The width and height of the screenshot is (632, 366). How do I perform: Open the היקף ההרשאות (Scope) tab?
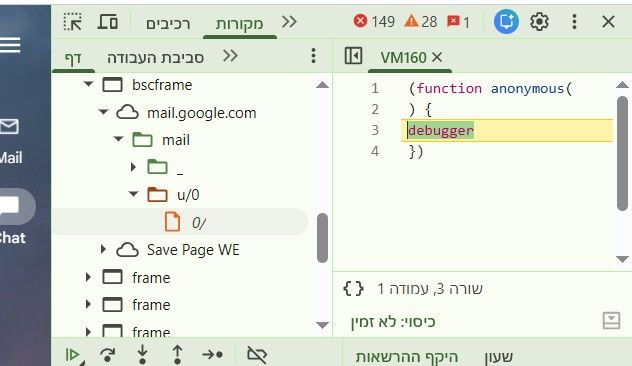(x=407, y=357)
